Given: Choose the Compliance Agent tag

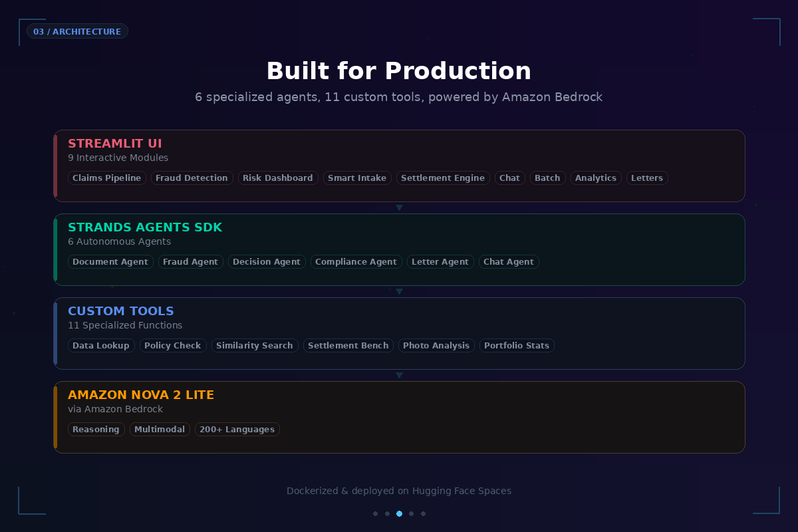Looking at the screenshot, I should (356, 261).
